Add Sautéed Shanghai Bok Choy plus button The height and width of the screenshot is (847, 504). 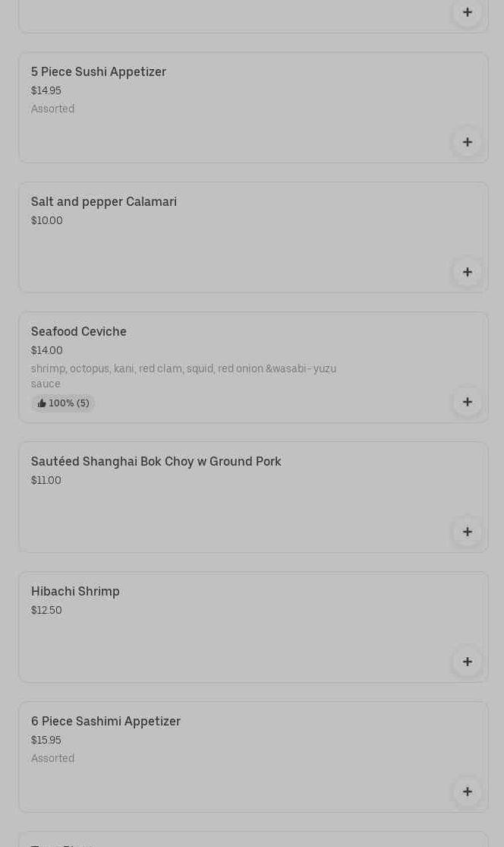coord(467,532)
